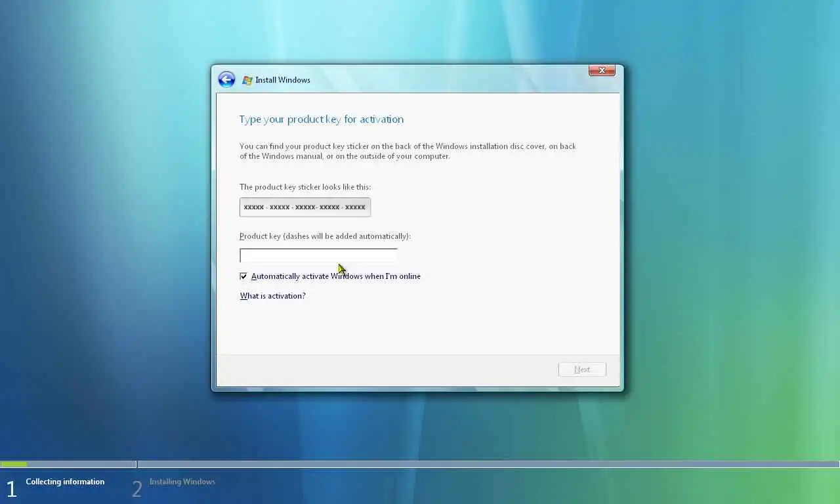Click the Collecting information step label
840x504 pixels.
[65, 482]
